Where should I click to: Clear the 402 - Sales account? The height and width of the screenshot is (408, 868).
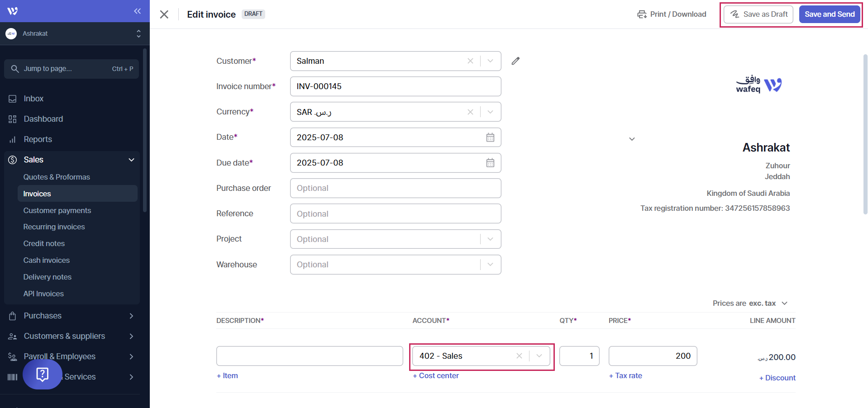pyautogui.click(x=519, y=356)
